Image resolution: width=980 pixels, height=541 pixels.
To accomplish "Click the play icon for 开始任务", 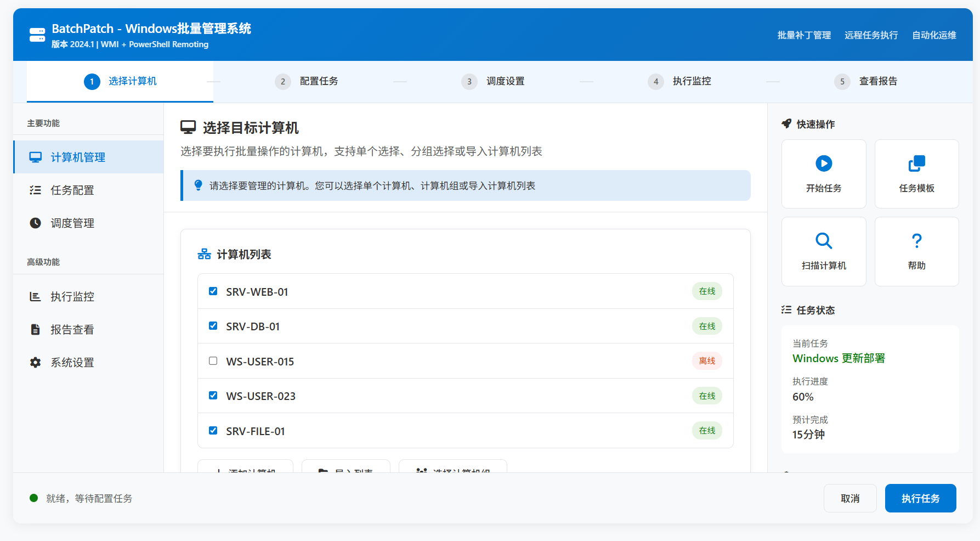I will click(x=824, y=164).
